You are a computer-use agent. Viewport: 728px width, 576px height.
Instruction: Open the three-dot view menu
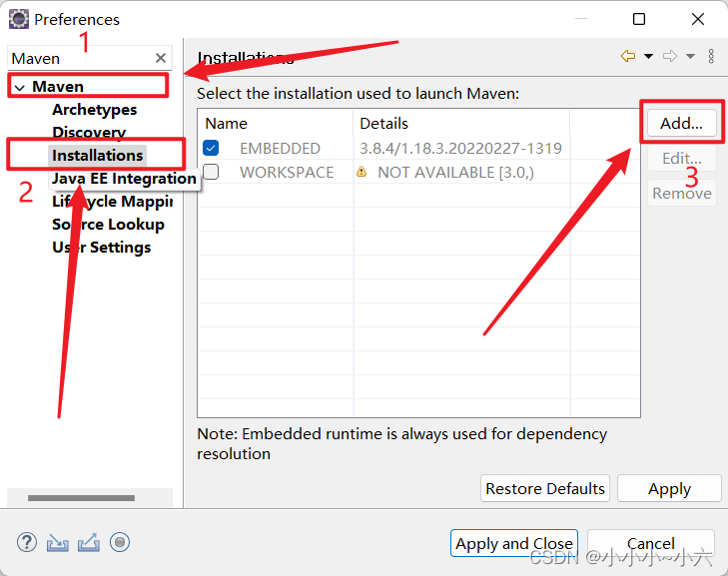pos(711,56)
